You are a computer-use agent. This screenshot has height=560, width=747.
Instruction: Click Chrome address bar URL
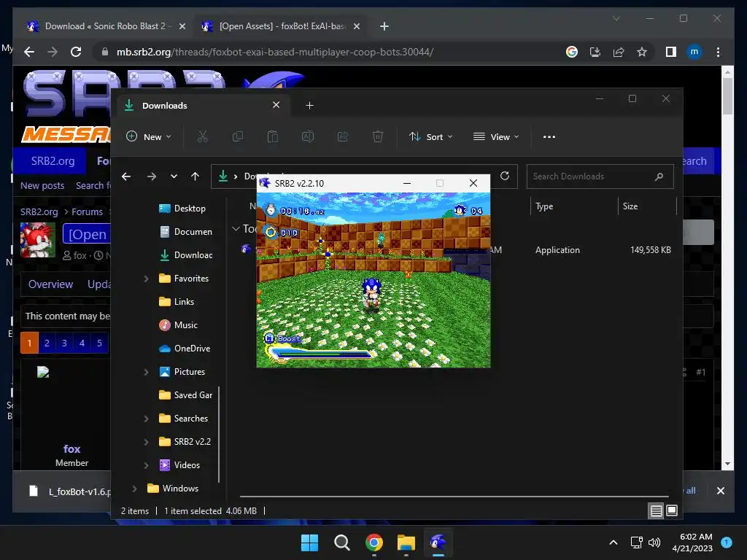pos(275,52)
